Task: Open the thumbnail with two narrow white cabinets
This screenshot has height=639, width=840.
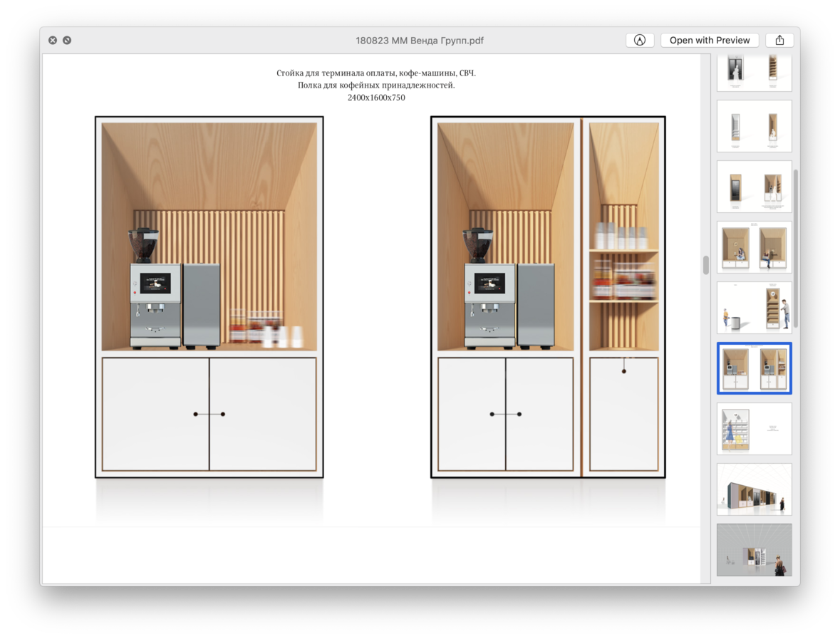Action: 754,126
